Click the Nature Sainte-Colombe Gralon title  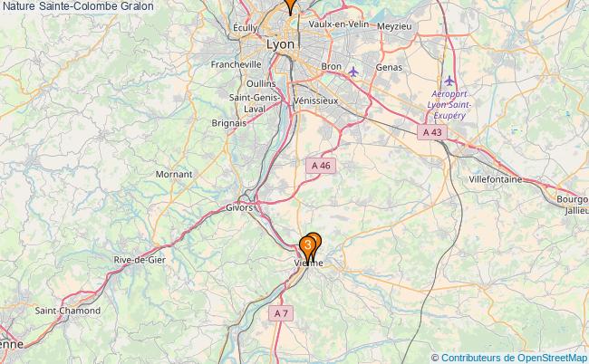(x=78, y=6)
